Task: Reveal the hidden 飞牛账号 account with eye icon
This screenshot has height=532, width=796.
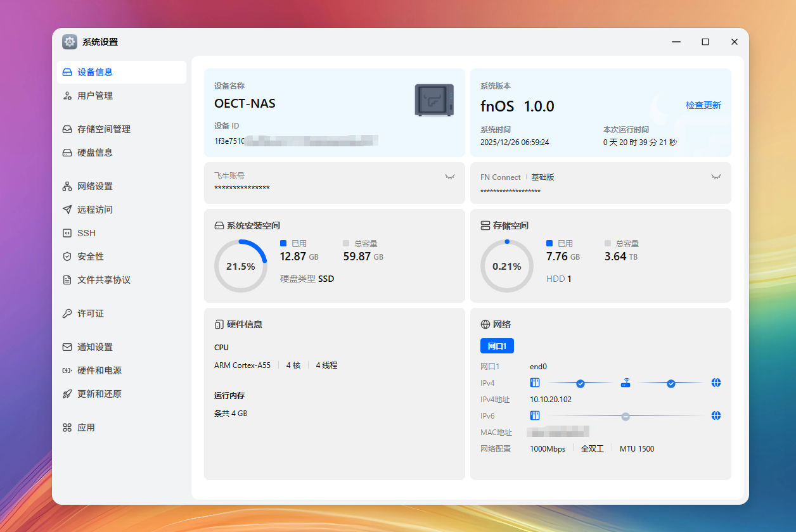Action: coord(450,177)
